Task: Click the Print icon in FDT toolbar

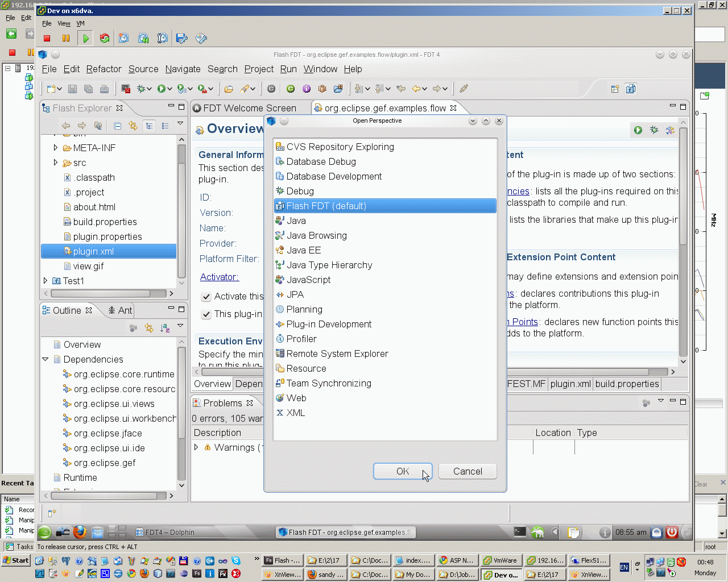Action: click(104, 89)
